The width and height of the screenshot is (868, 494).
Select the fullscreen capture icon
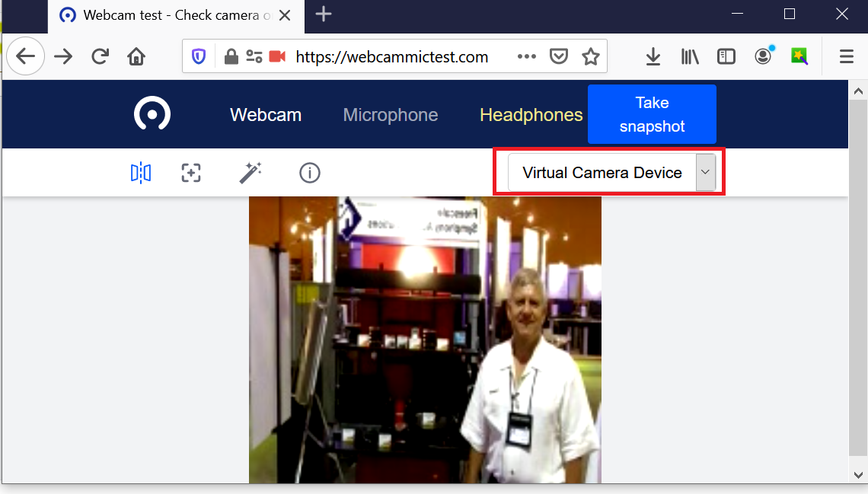tap(191, 173)
